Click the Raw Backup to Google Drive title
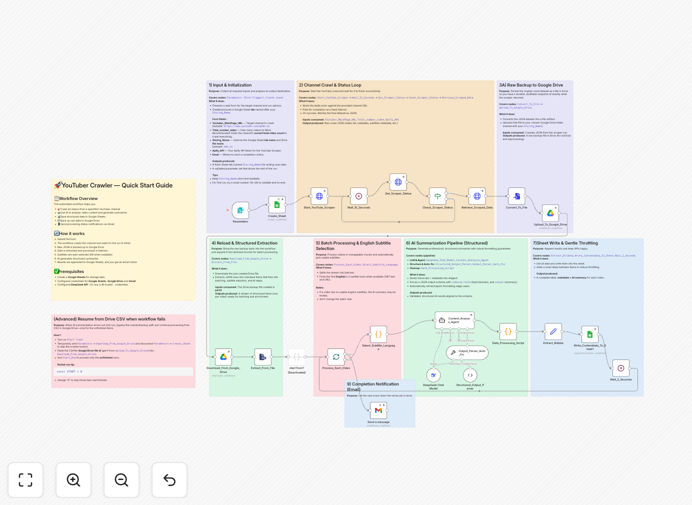The width and height of the screenshot is (692, 505). [531, 85]
